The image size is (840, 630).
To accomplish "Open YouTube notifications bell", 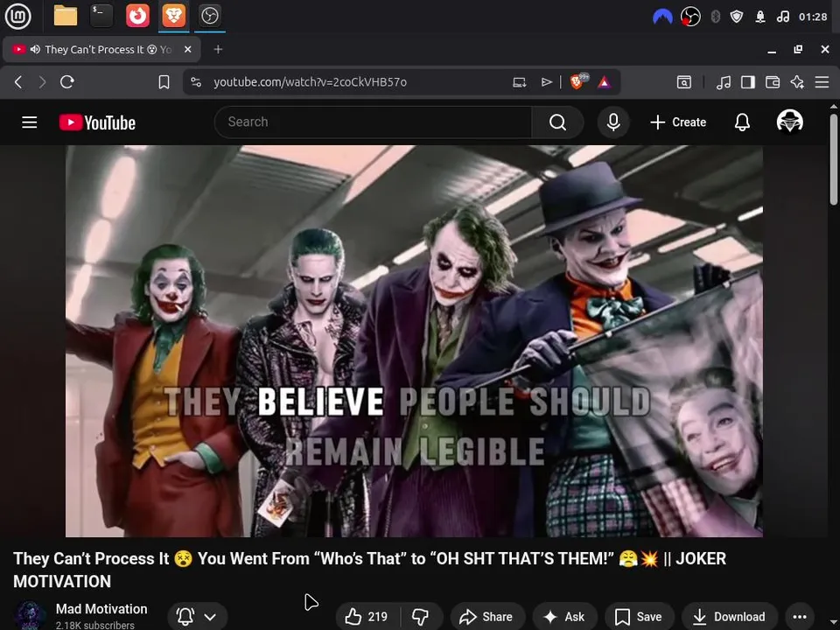I will [742, 122].
